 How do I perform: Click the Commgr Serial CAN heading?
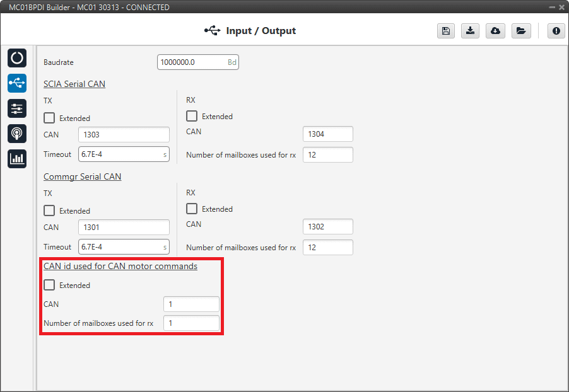(x=83, y=176)
